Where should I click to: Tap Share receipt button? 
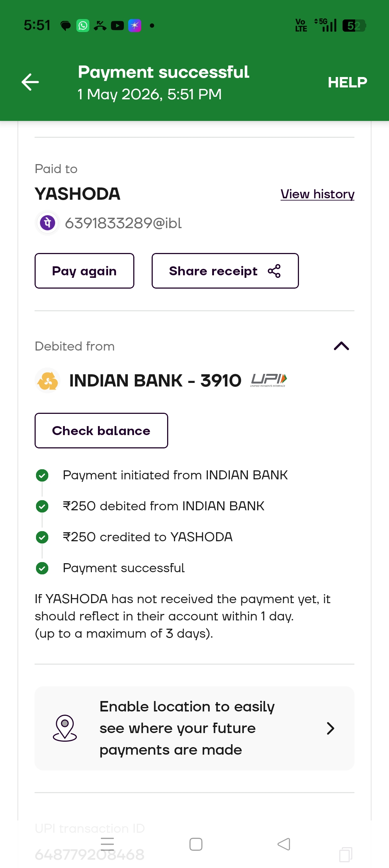[225, 271]
